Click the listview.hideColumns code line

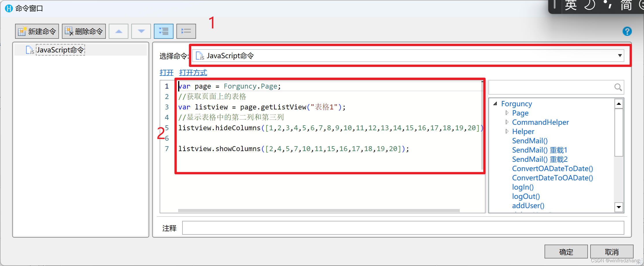point(331,128)
